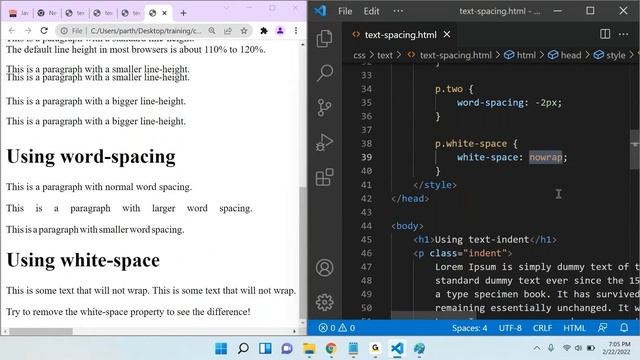
Task: Open the zoom icon in Chrome address bar
Action: pos(212,31)
